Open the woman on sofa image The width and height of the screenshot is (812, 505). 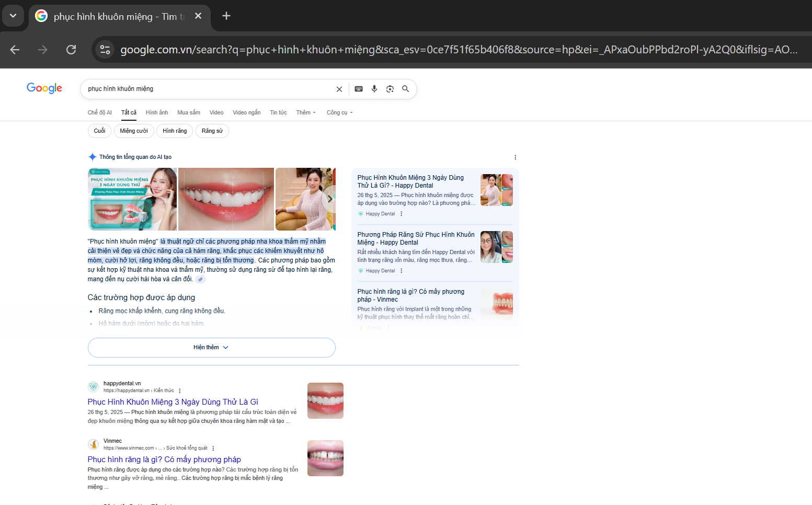point(305,199)
